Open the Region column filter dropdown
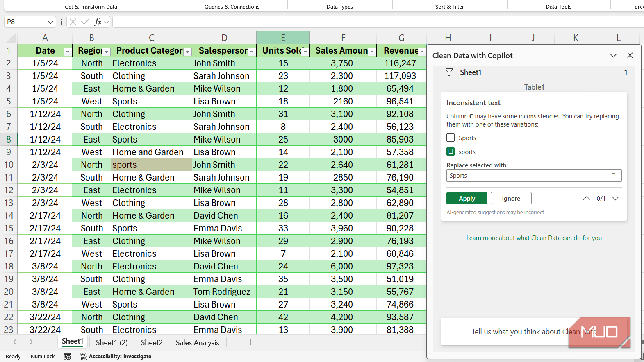 point(106,52)
